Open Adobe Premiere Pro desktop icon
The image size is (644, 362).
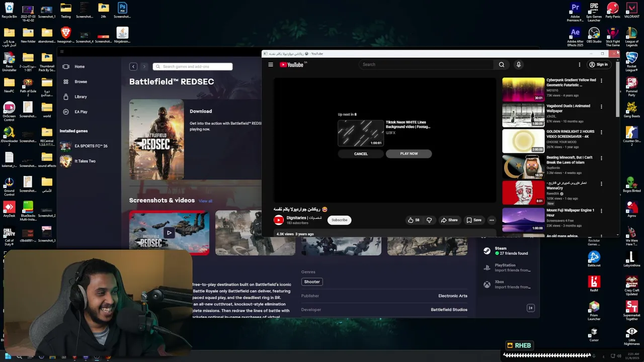(575, 12)
